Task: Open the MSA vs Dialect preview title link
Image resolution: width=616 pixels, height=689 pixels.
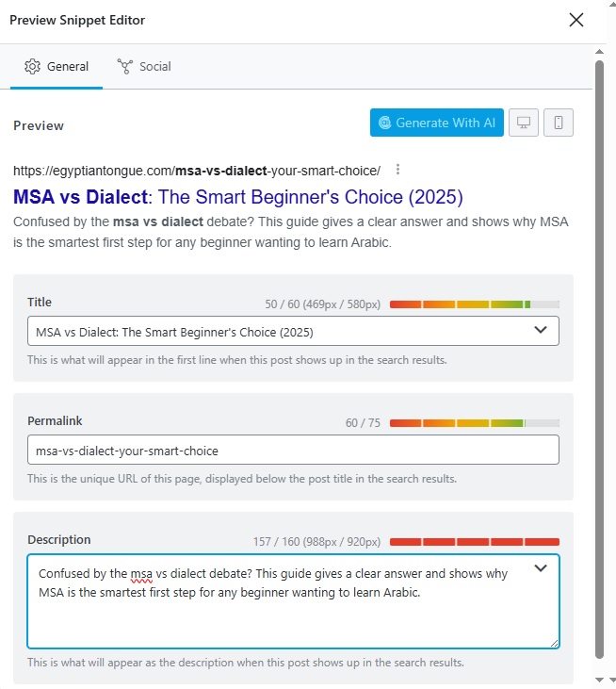Action: tap(237, 197)
